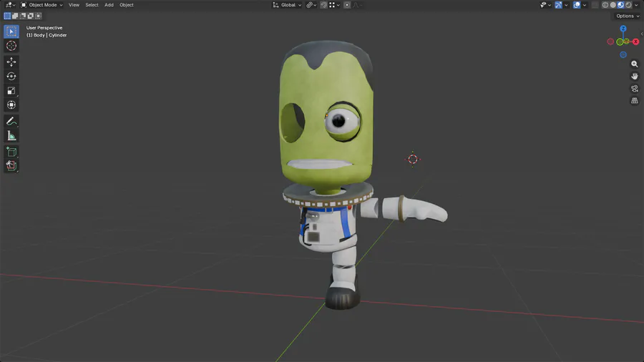Switch to material preview shading

(621, 5)
